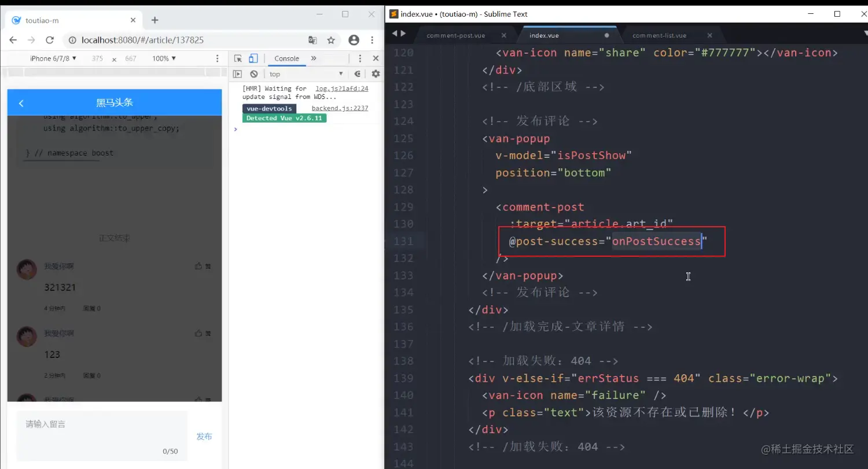Click position="bottom" on line 127
868x469 pixels.
553,173
